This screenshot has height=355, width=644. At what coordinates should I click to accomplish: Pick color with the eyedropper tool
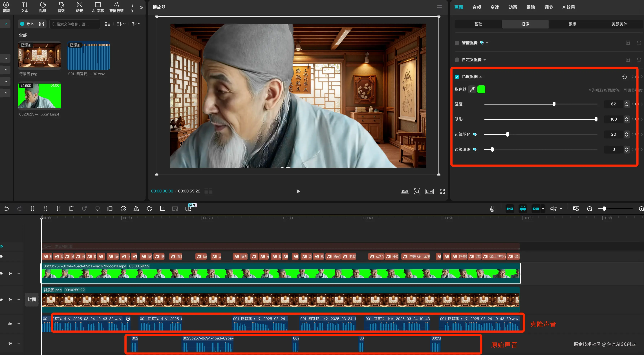pyautogui.click(x=472, y=89)
